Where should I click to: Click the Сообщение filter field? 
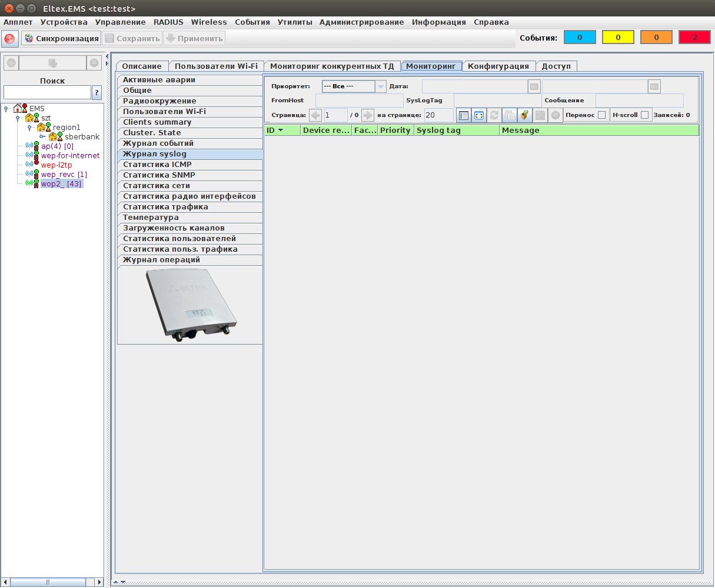click(640, 101)
